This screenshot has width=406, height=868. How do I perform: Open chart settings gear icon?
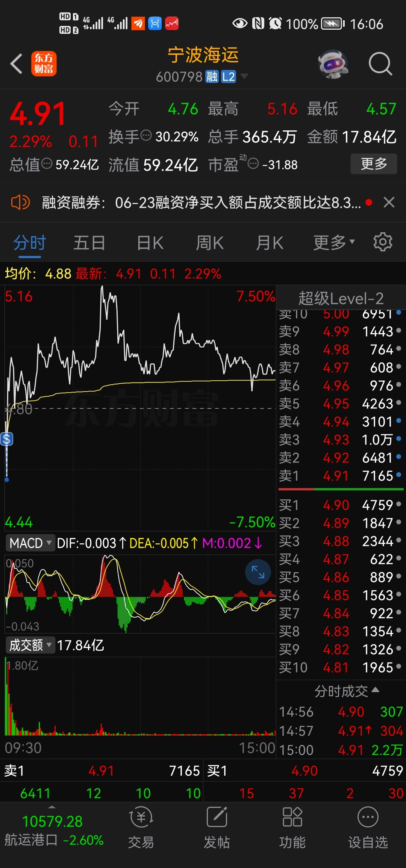click(x=383, y=242)
